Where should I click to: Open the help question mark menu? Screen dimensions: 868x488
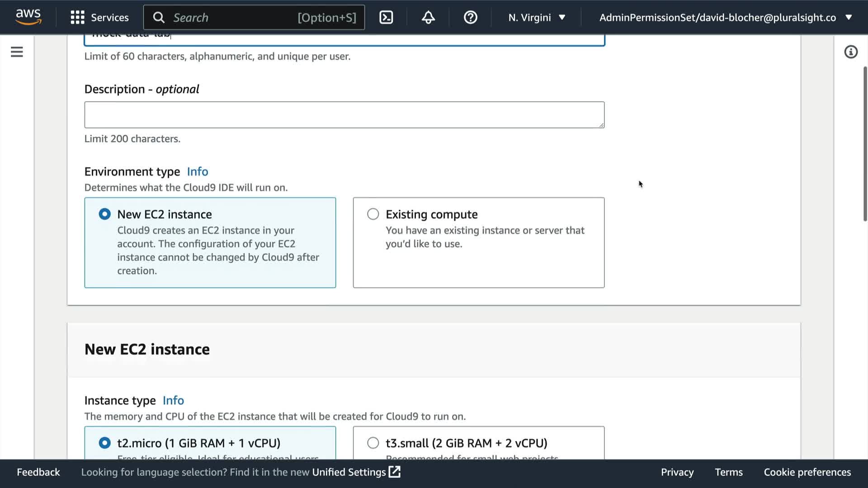[470, 18]
